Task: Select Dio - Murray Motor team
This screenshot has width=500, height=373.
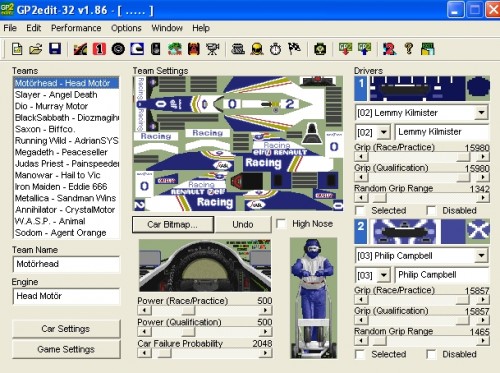Action: 66,106
